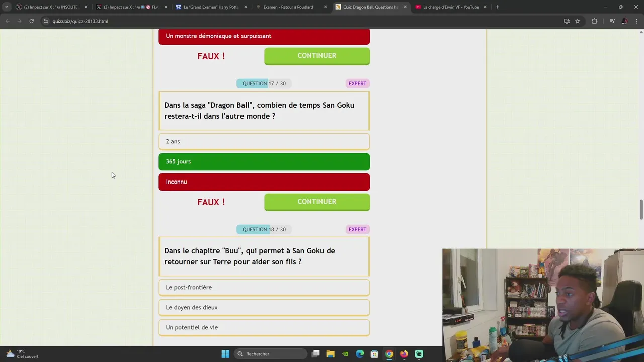This screenshot has width=644, height=362.
Task: Choose the answer 'Le doyen des dieux'
Action: point(264,307)
